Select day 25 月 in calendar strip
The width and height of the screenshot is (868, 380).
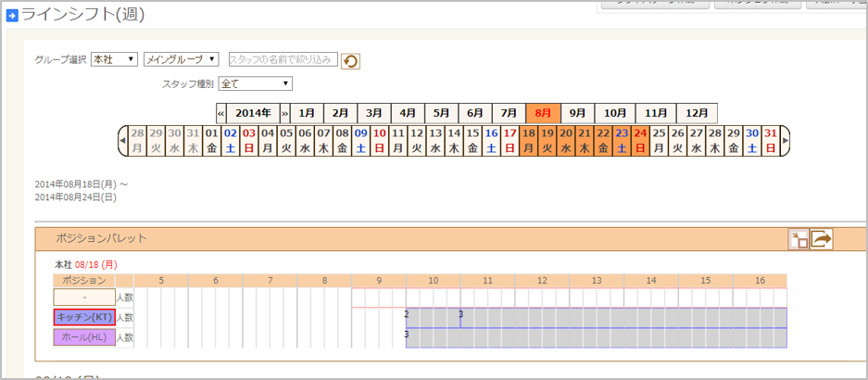[x=659, y=141]
